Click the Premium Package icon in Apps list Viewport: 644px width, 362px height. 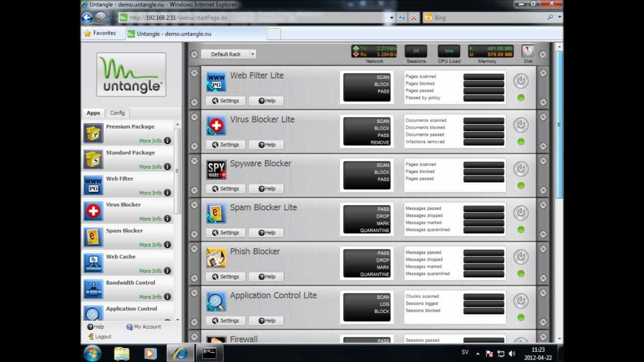94,133
